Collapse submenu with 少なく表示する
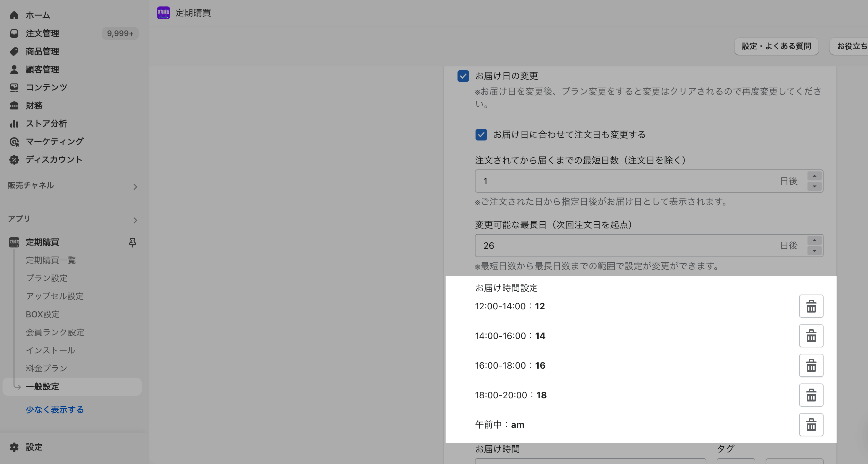 55,409
